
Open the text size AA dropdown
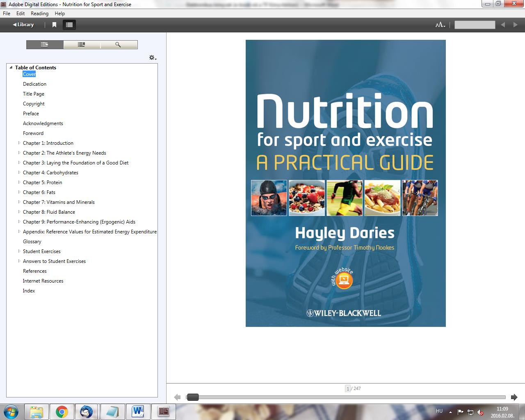(440, 25)
